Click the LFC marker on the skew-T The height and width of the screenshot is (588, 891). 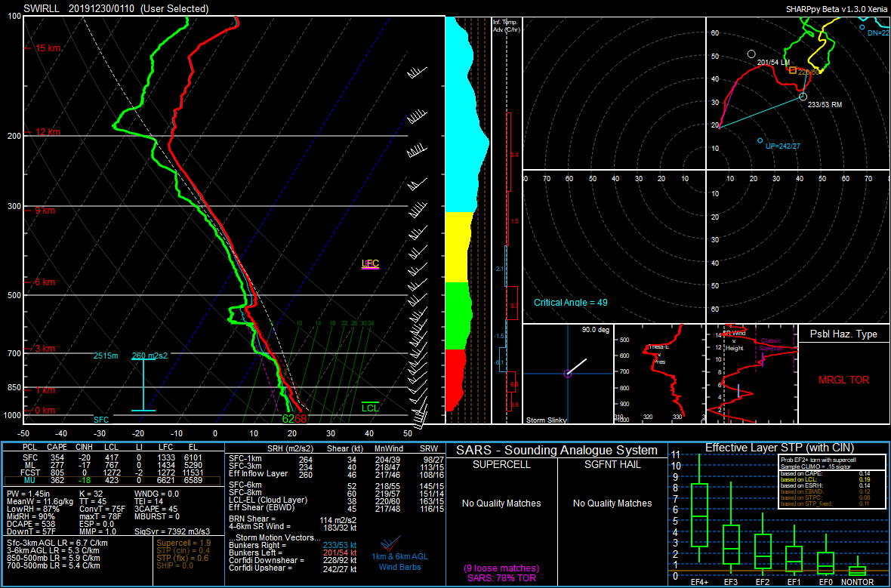tap(371, 263)
